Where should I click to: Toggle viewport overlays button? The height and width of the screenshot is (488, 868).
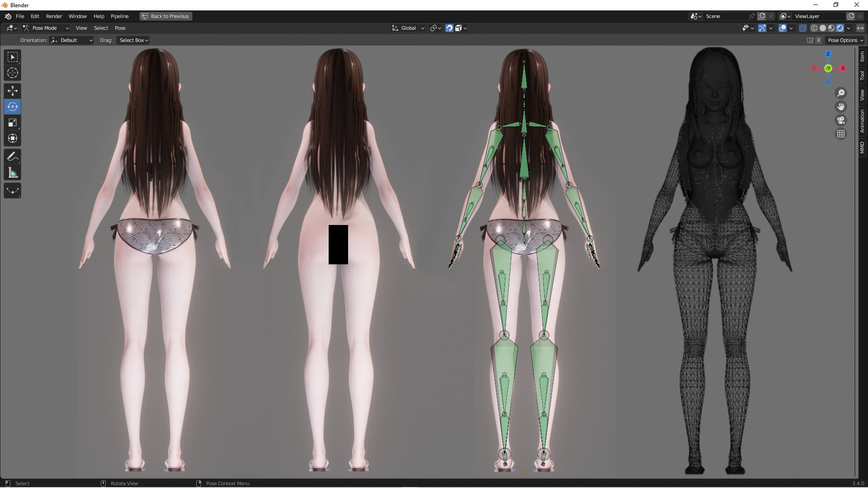[x=783, y=28]
